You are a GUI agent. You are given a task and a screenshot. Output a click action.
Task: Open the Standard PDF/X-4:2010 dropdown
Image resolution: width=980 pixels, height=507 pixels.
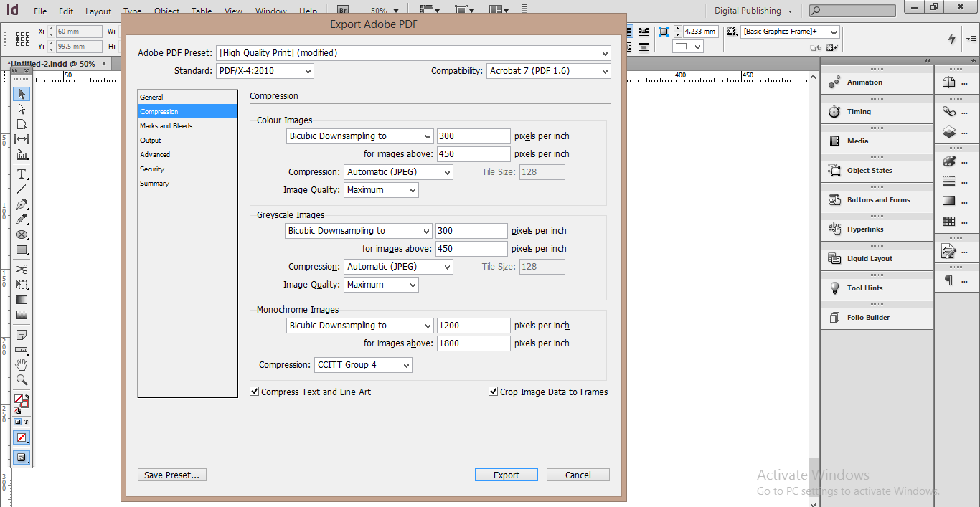pos(265,71)
